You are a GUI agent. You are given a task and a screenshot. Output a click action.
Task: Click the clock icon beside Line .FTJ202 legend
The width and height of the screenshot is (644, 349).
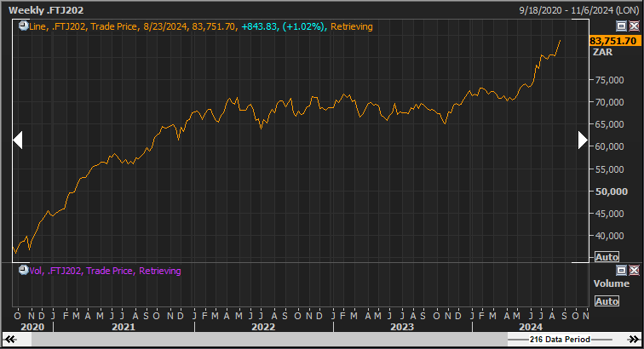[23, 26]
